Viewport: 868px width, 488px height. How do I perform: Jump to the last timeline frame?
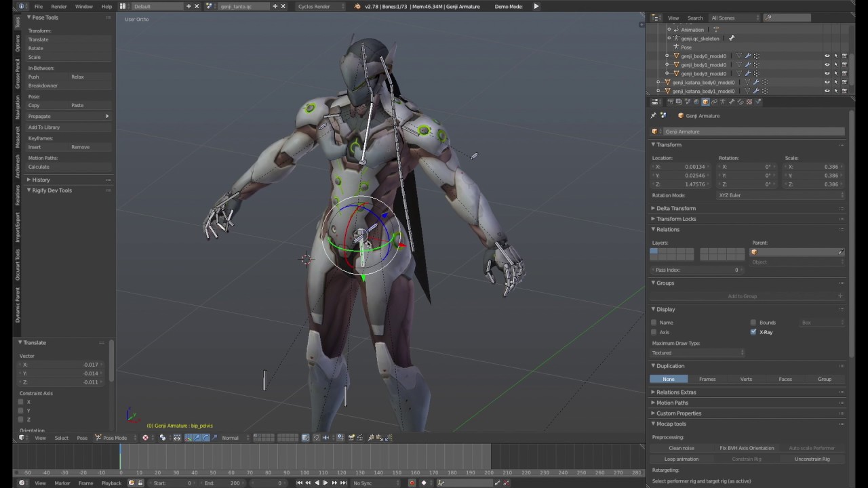point(343,483)
